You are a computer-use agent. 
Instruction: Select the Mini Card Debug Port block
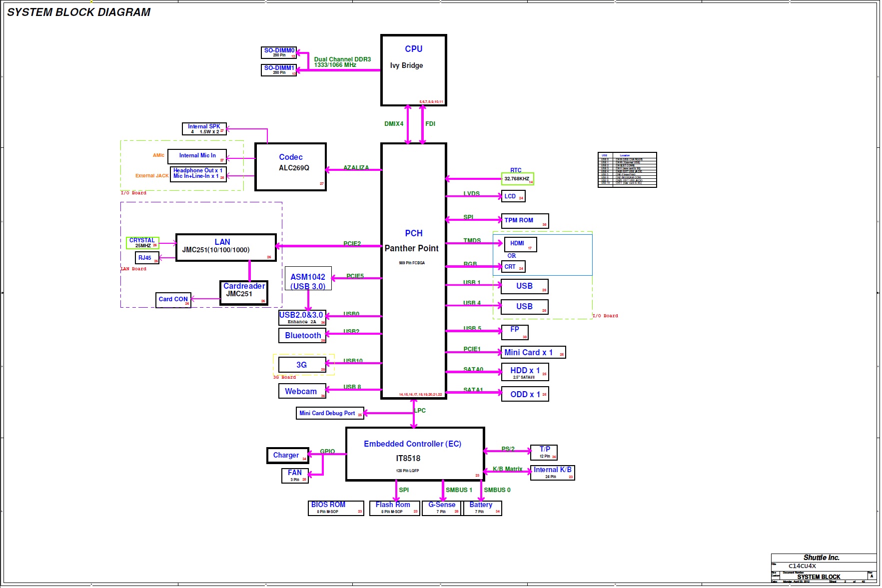coord(330,413)
